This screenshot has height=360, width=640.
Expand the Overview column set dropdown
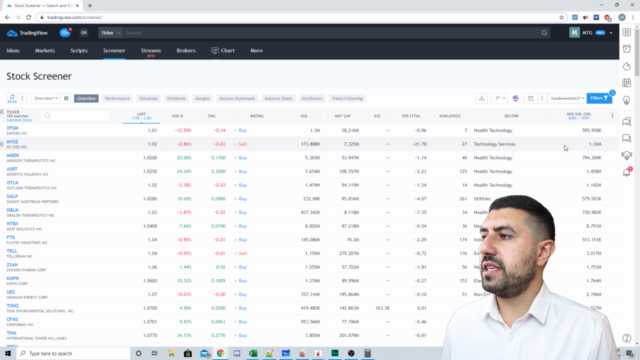pyautogui.click(x=45, y=98)
